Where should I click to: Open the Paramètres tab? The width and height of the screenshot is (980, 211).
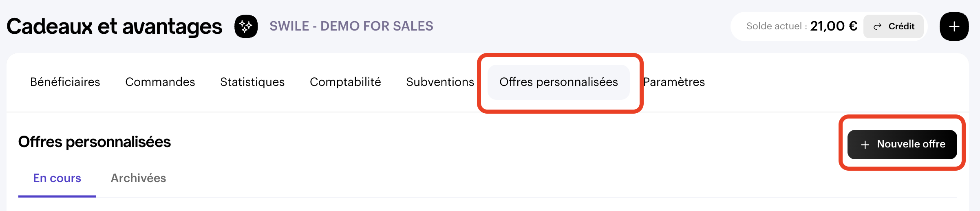[x=674, y=82]
